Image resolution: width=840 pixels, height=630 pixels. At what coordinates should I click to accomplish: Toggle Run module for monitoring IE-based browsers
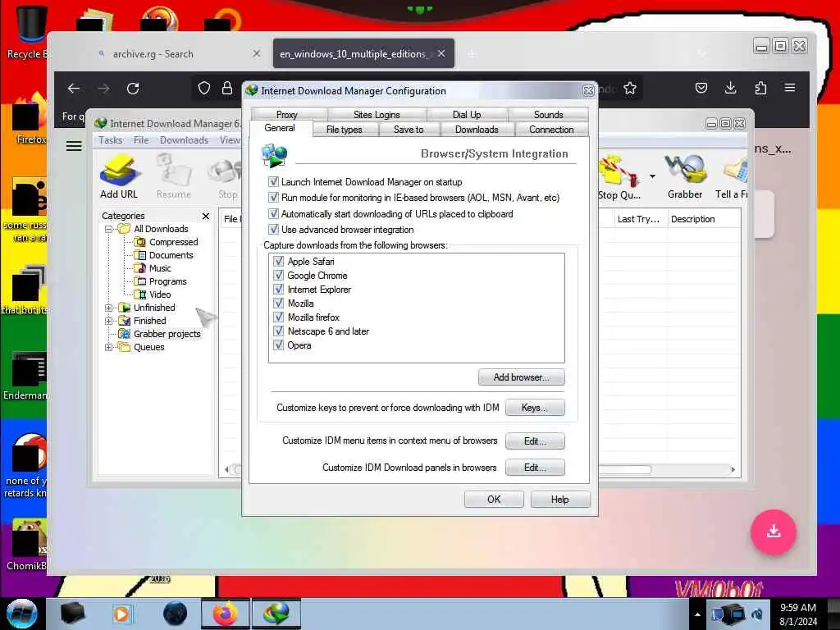(x=274, y=197)
